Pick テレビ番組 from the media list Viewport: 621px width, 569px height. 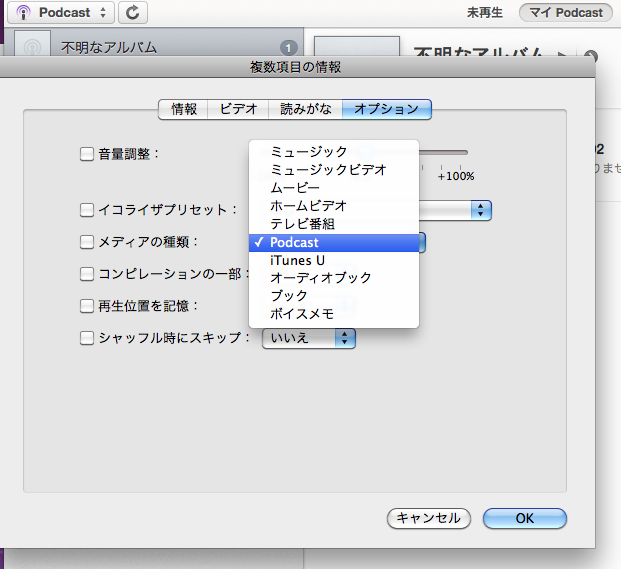(x=334, y=224)
